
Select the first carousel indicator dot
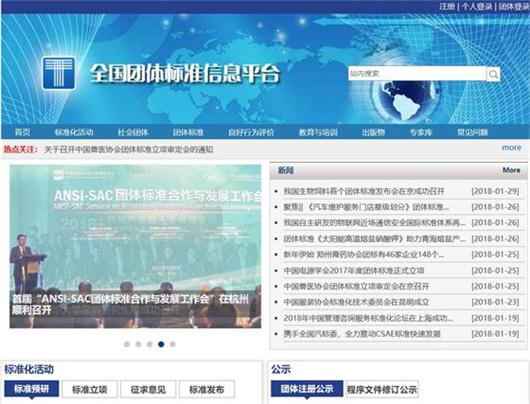(x=127, y=344)
